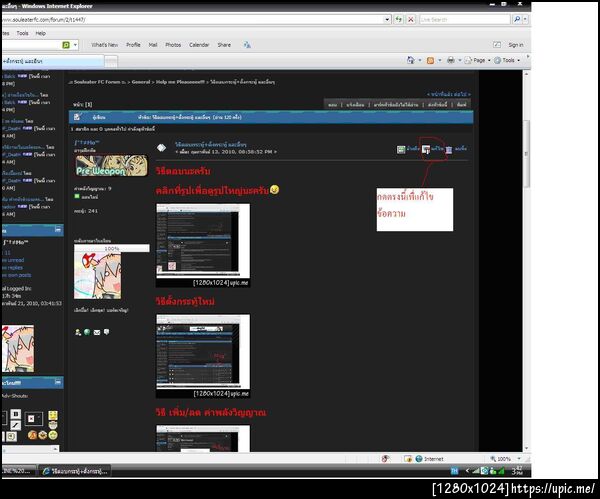The image size is (600, 499).
Task: Click the green globe website icon
Action: [87, 332]
